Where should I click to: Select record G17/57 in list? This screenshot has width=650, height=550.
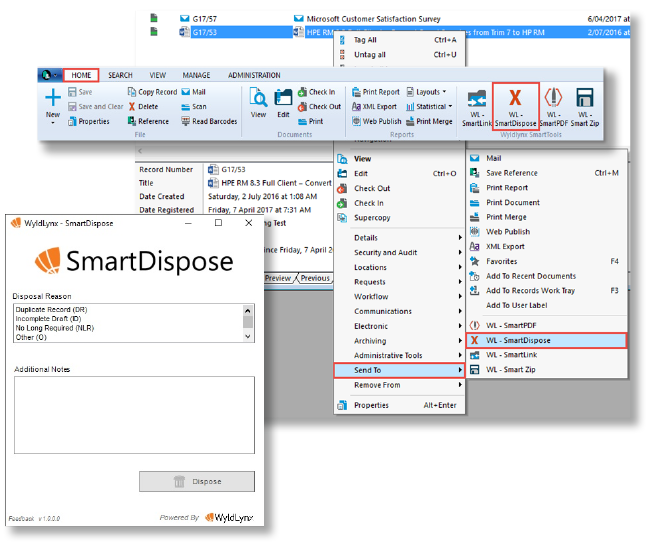(x=204, y=19)
